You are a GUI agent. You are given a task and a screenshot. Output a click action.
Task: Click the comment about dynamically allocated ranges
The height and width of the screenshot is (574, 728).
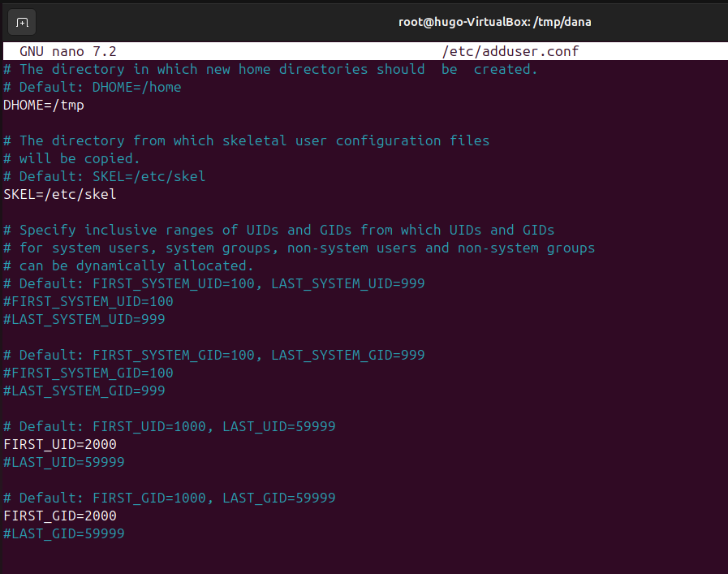pyautogui.click(x=128, y=265)
